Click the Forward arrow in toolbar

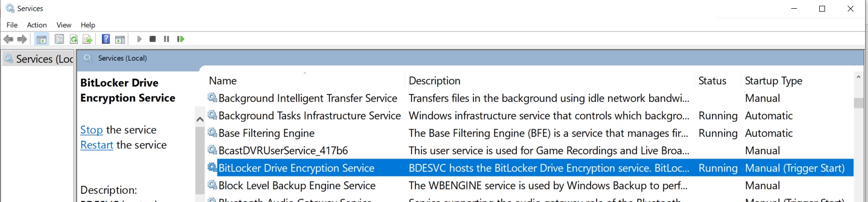(x=22, y=39)
